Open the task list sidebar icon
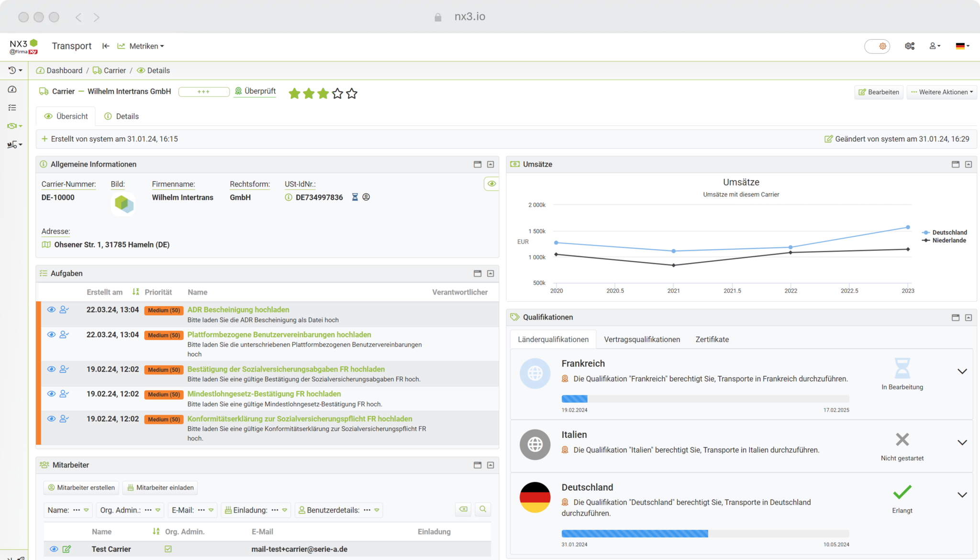Screen dimensions: 980x560 (12, 108)
